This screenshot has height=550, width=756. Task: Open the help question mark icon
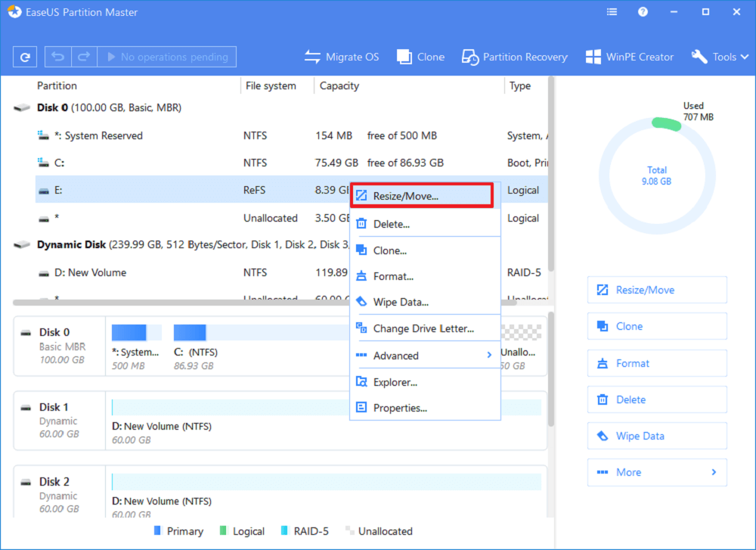(x=643, y=12)
